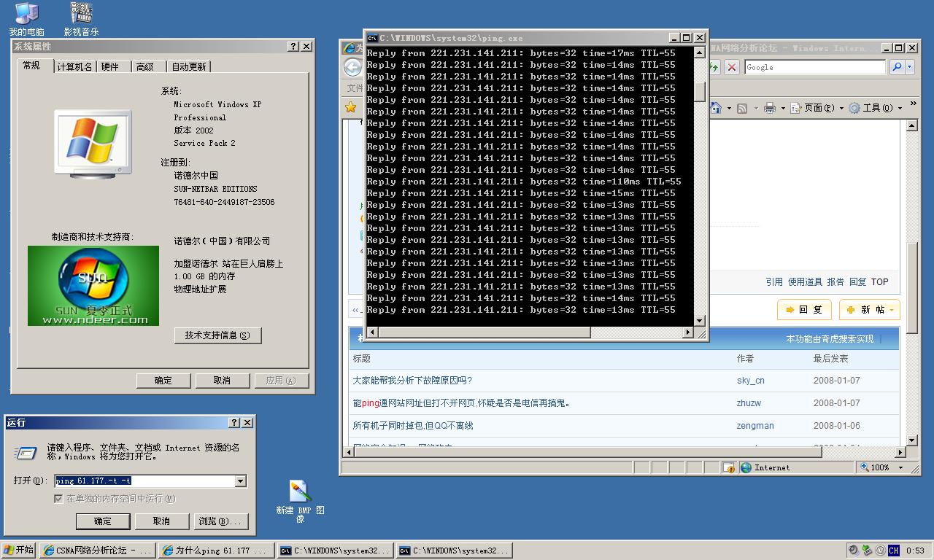Screen dimensions: 934x560
Task: Open the Run dialog history dropdown arrow
Action: click(241, 481)
